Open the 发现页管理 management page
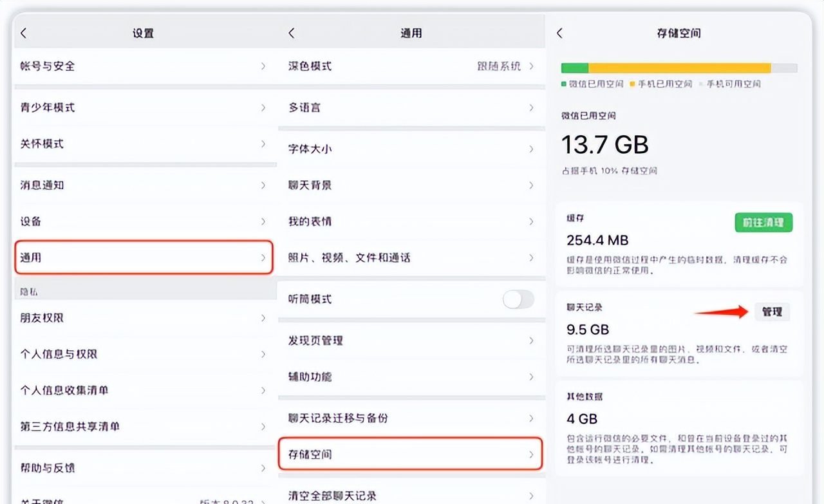This screenshot has height=504, width=824. point(412,341)
